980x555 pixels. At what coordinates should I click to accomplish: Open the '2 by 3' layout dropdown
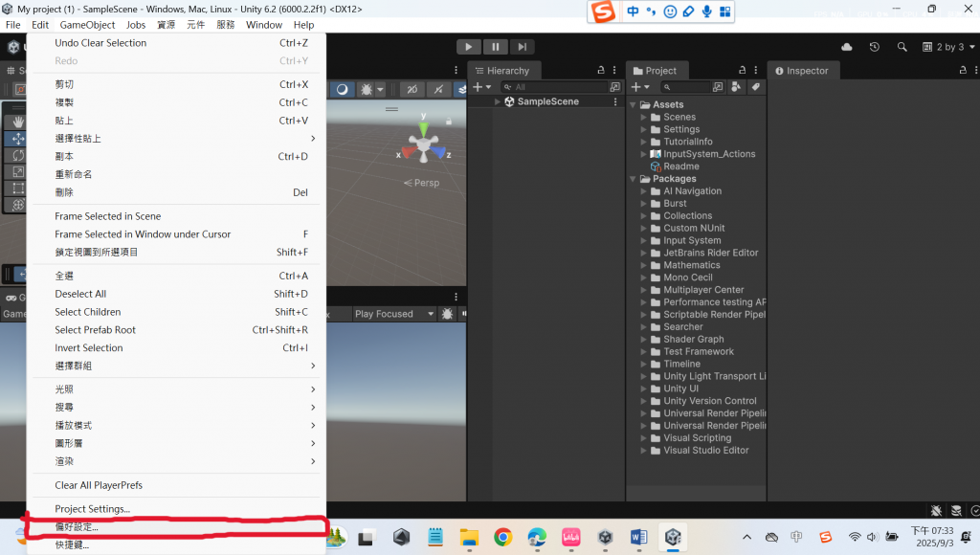point(948,47)
